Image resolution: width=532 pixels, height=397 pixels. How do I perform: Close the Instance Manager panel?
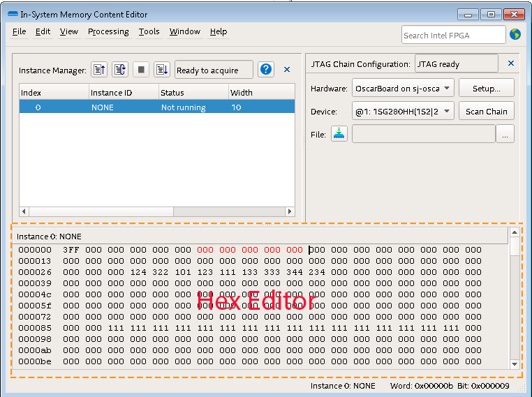coord(287,70)
